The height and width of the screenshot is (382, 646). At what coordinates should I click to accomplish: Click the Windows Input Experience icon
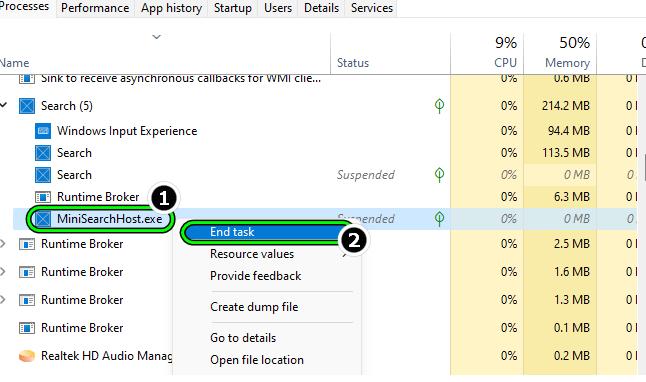(43, 131)
